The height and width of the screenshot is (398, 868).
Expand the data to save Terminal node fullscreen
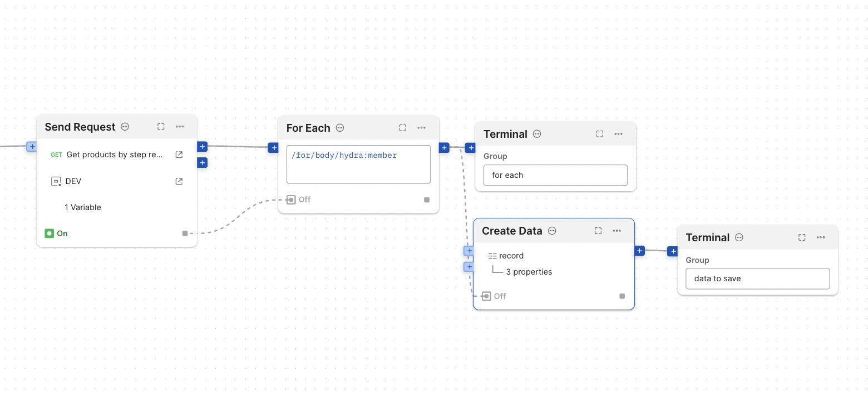click(801, 237)
